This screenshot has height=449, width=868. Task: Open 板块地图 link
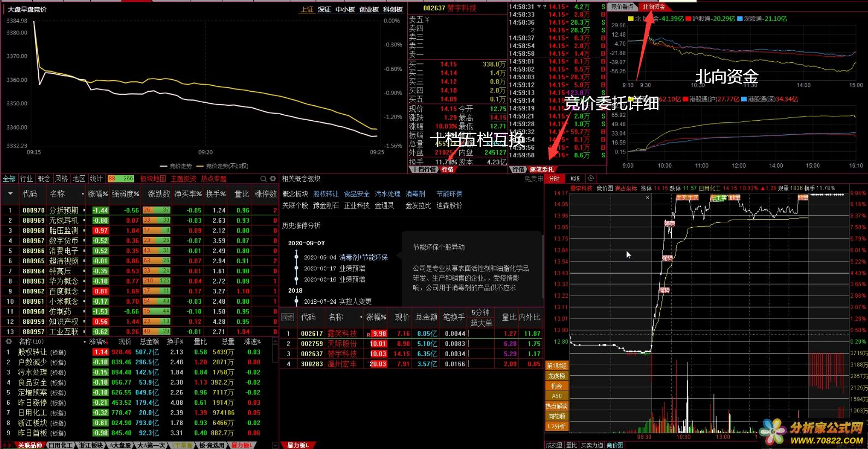point(153,179)
